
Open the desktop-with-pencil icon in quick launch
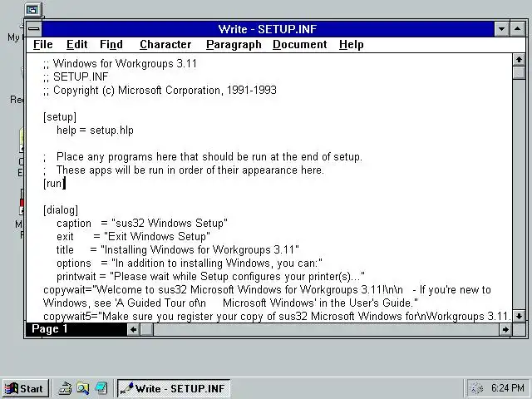101,388
